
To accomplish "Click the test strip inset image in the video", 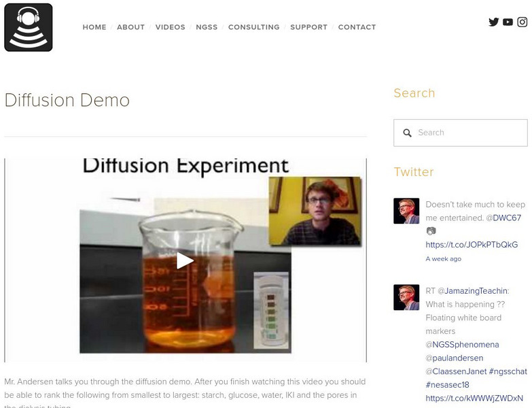I will (271, 310).
